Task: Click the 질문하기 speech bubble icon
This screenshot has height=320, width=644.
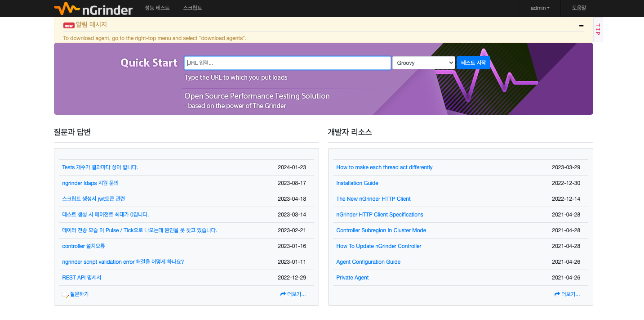Action: [x=65, y=295]
